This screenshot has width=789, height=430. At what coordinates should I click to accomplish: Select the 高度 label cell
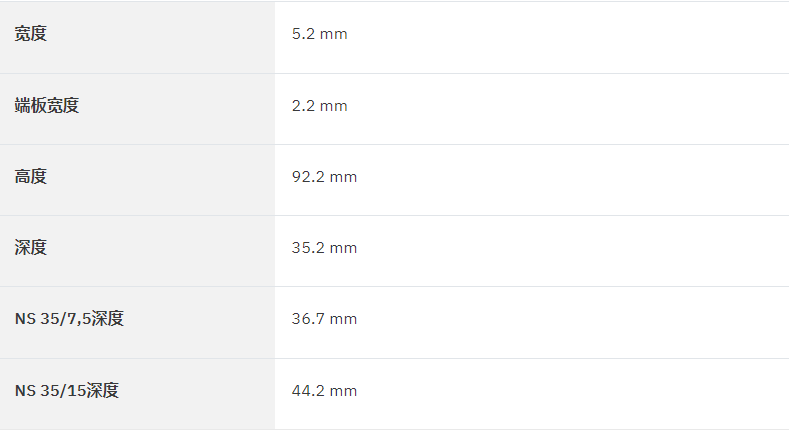[137, 180]
